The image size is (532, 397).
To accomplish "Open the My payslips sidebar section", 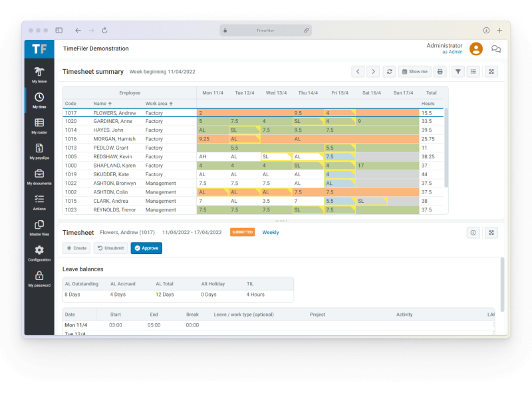I will (39, 152).
